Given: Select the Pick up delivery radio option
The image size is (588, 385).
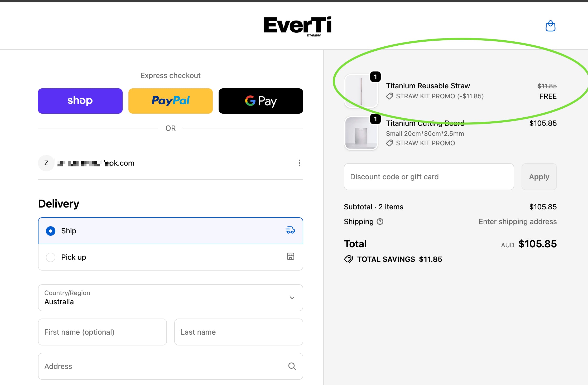Looking at the screenshot, I should (51, 257).
